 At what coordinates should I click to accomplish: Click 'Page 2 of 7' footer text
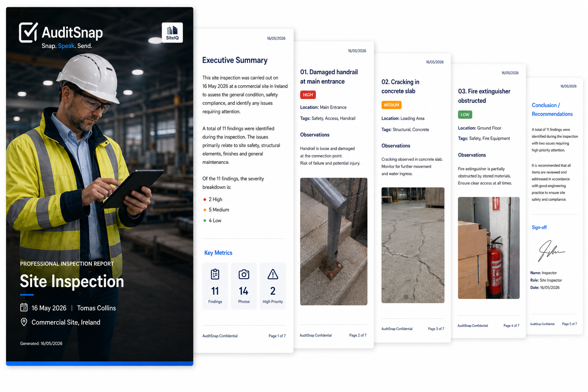point(358,335)
